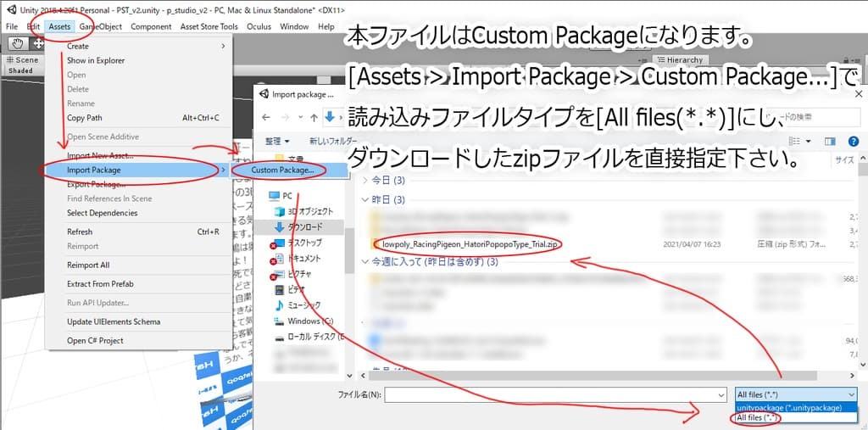Choose Import Package menu entry
The image size is (868, 430).
click(138, 170)
